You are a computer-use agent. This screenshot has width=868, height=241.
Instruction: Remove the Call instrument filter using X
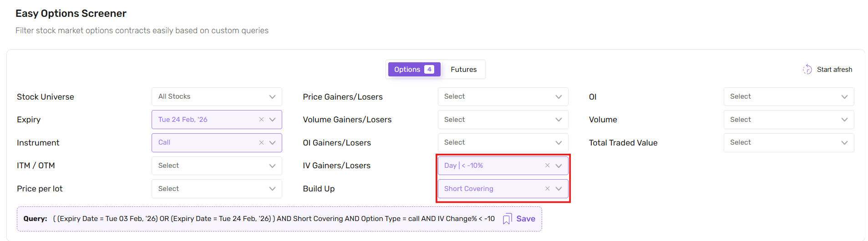[261, 143]
